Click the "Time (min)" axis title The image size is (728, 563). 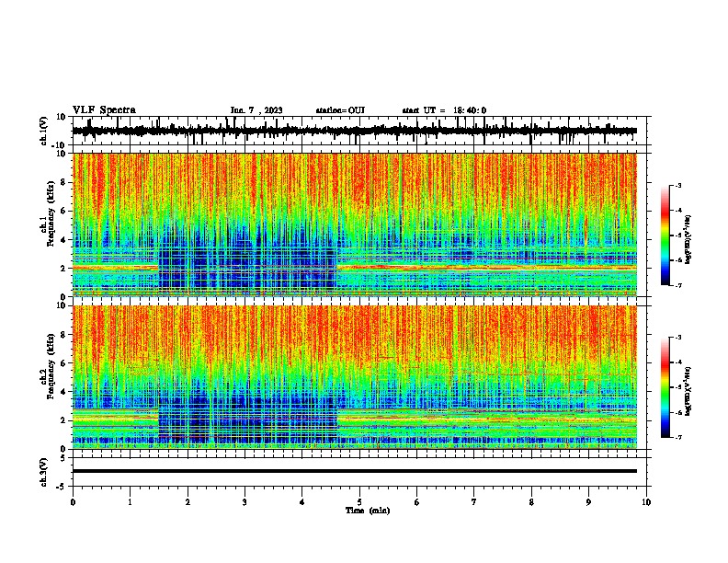pyautogui.click(x=368, y=511)
